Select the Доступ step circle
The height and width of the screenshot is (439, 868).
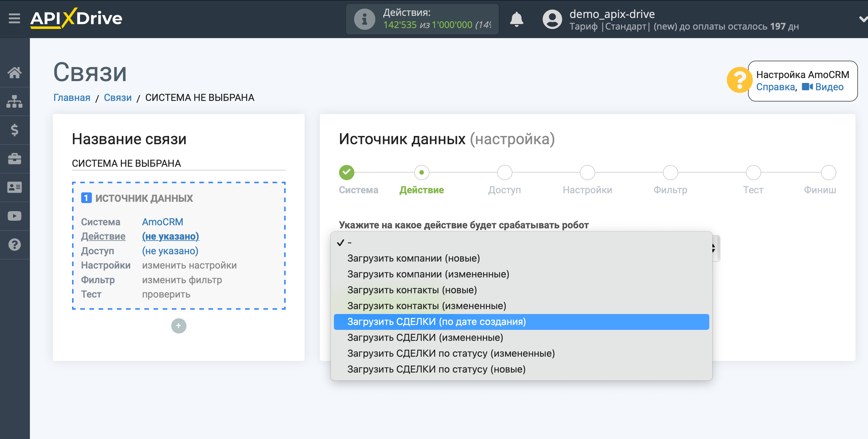click(505, 172)
